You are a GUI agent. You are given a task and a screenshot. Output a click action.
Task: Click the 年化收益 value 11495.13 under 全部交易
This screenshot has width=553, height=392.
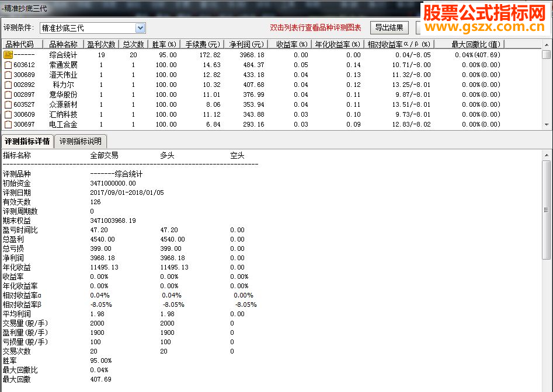tap(104, 267)
